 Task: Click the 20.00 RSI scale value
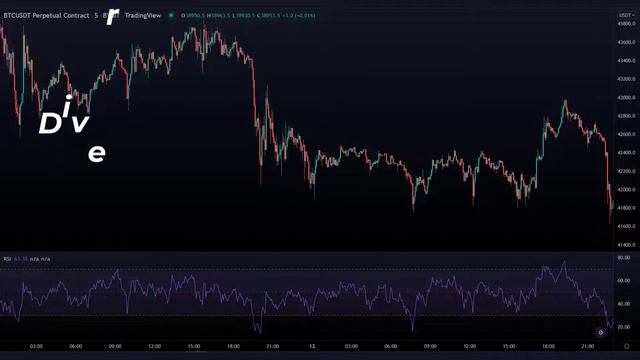(x=624, y=327)
